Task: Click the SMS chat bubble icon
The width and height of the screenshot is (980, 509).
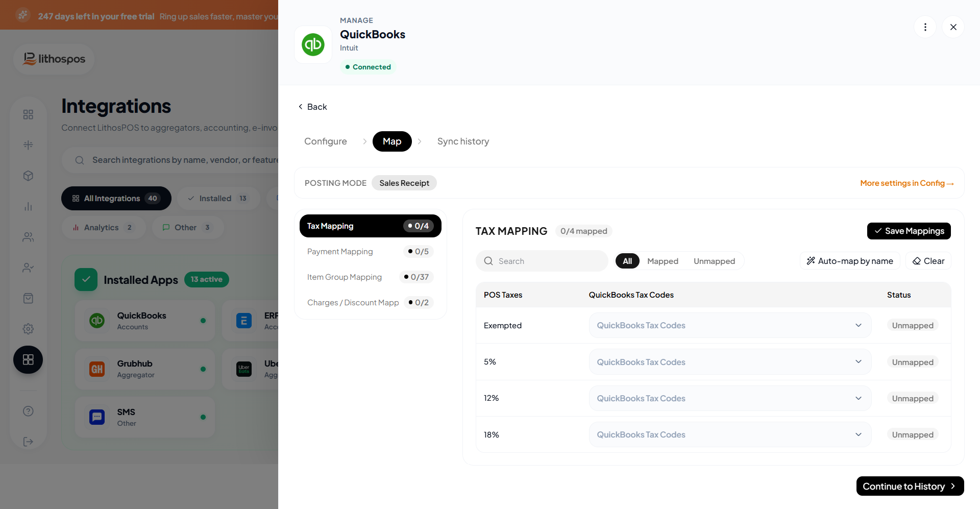Action: 97,417
